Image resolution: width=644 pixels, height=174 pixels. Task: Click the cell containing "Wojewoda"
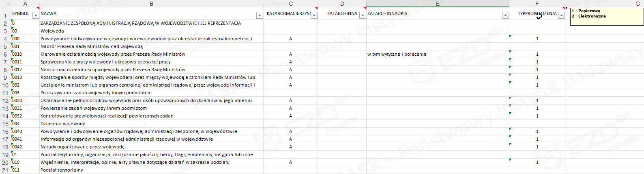click(52, 31)
